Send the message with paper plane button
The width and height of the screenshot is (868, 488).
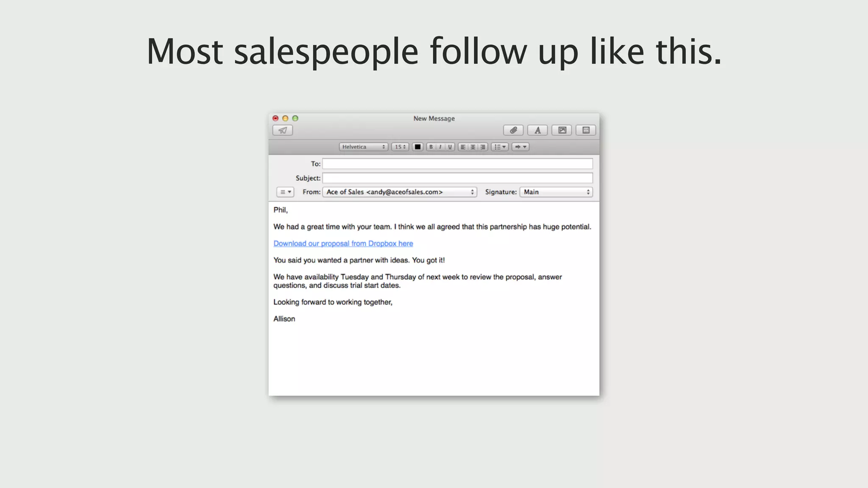[x=283, y=130]
